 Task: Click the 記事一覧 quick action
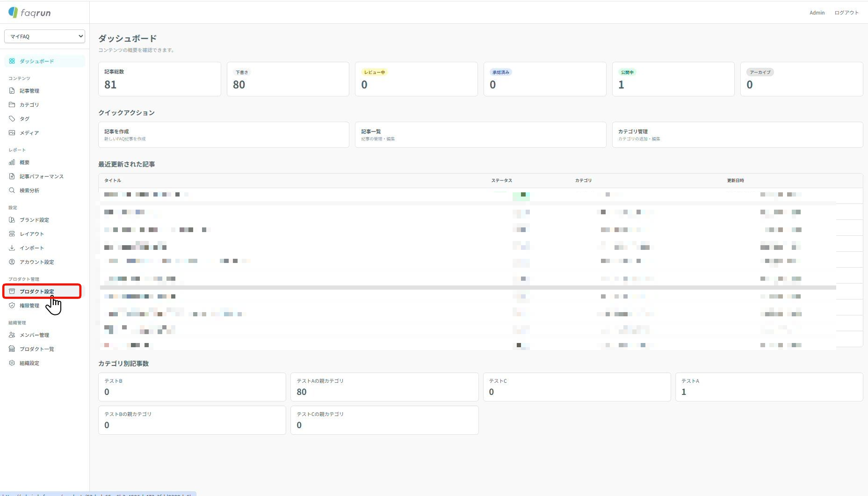(481, 135)
